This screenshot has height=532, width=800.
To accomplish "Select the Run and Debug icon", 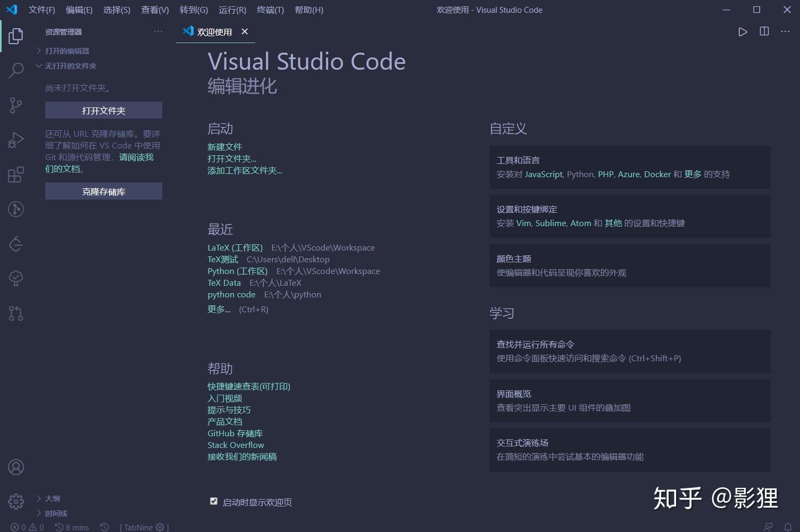I will (15, 139).
